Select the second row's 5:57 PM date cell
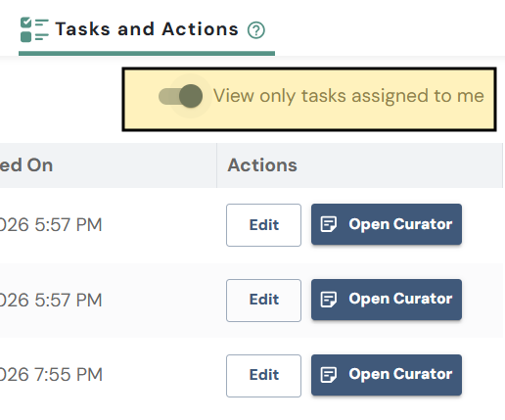Viewport: 505px width, 420px height. 51,300
